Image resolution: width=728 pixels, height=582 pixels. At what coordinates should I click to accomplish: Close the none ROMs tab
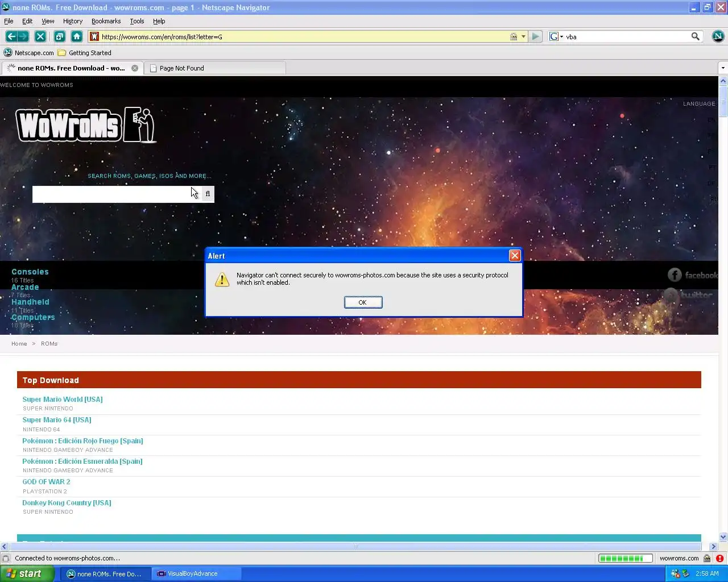[x=135, y=68]
